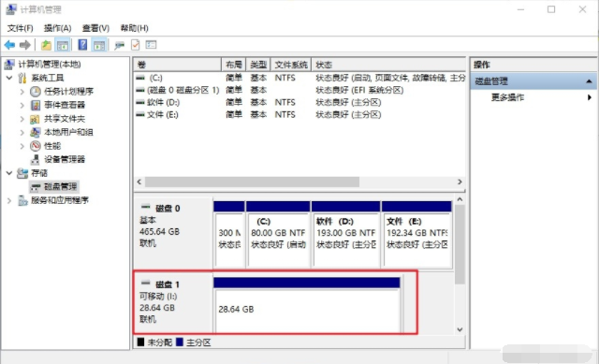
Task: Expand Services and Applications (服务和应用程序) node
Action: point(9,200)
